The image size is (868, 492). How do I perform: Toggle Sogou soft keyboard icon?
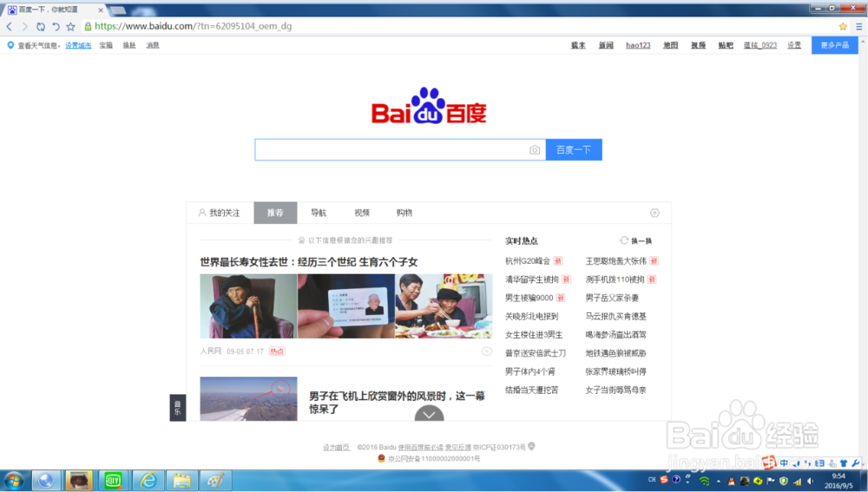pyautogui.click(x=820, y=463)
